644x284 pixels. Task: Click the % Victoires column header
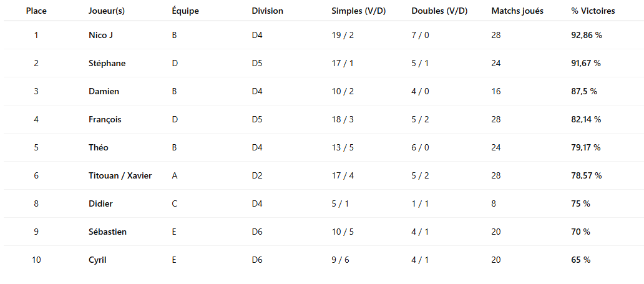(593, 11)
